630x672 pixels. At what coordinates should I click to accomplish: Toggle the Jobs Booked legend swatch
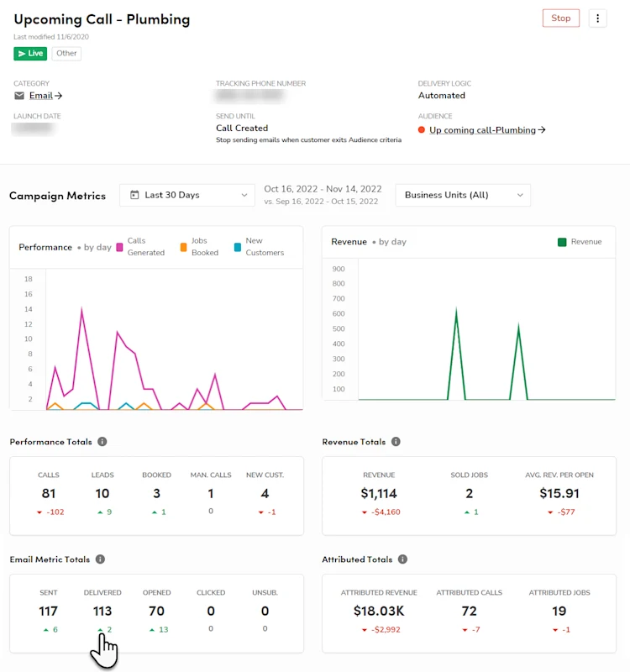pyautogui.click(x=183, y=247)
